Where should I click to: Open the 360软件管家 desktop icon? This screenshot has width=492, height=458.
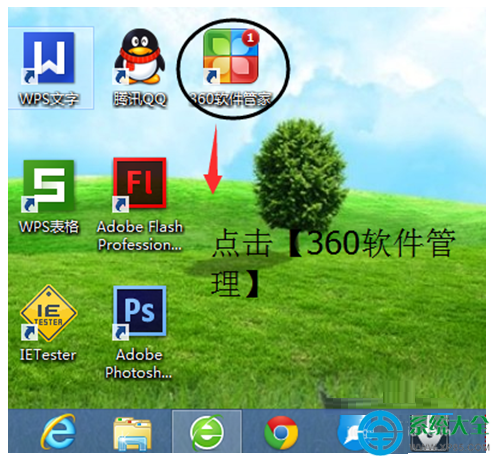[231, 56]
